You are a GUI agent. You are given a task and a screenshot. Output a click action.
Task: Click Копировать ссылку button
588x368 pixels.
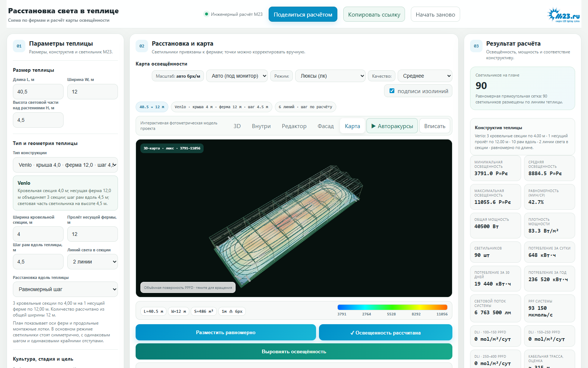coord(374,14)
